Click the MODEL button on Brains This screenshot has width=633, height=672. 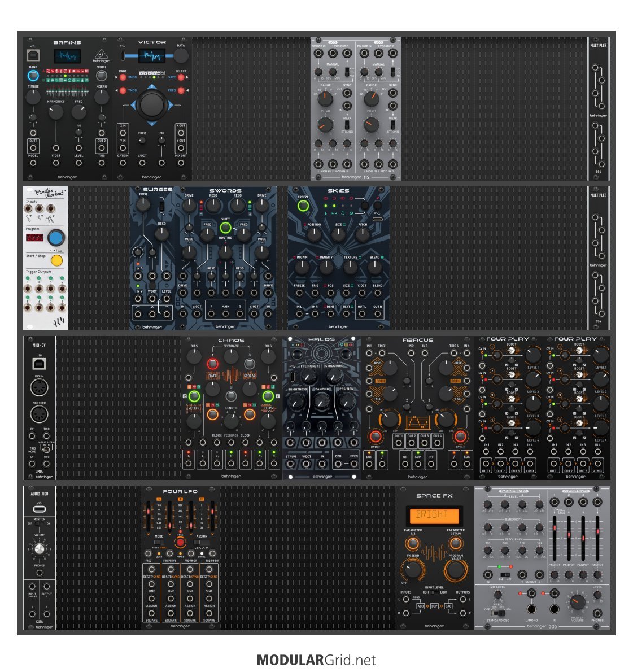[x=101, y=76]
